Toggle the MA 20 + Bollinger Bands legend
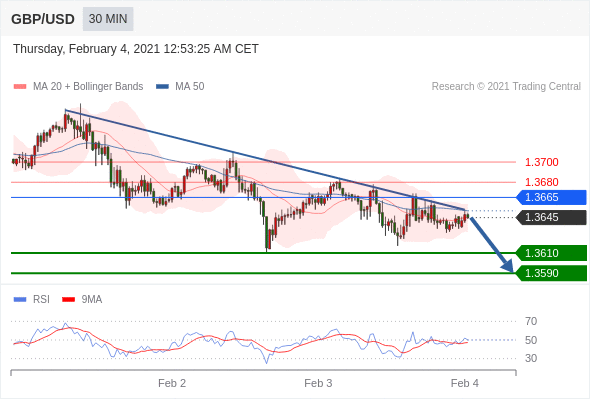 78,87
